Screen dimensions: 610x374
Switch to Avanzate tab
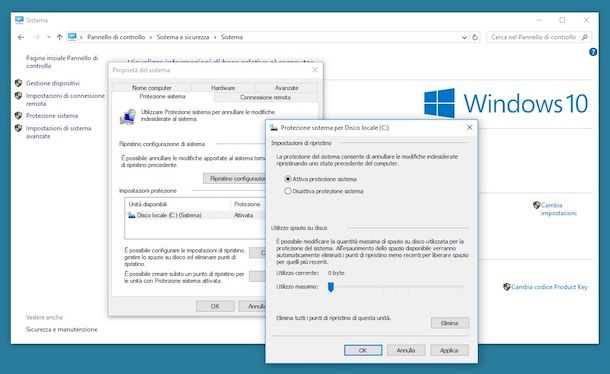286,88
